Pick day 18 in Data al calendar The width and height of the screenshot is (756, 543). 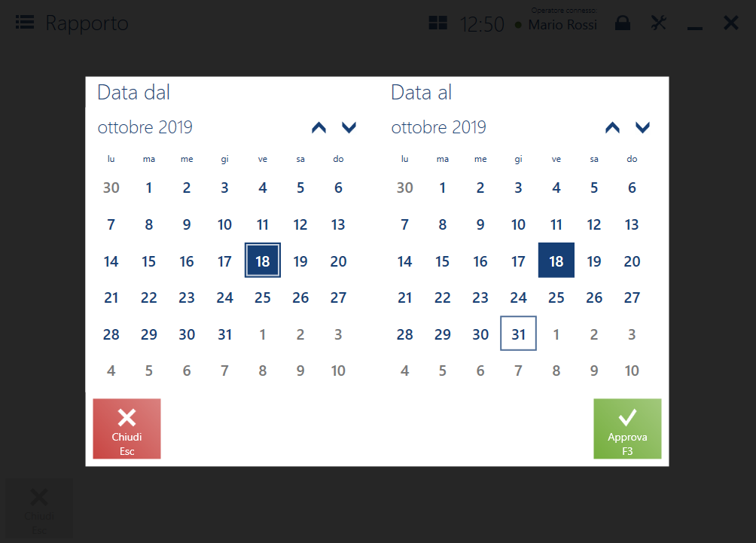[556, 261]
